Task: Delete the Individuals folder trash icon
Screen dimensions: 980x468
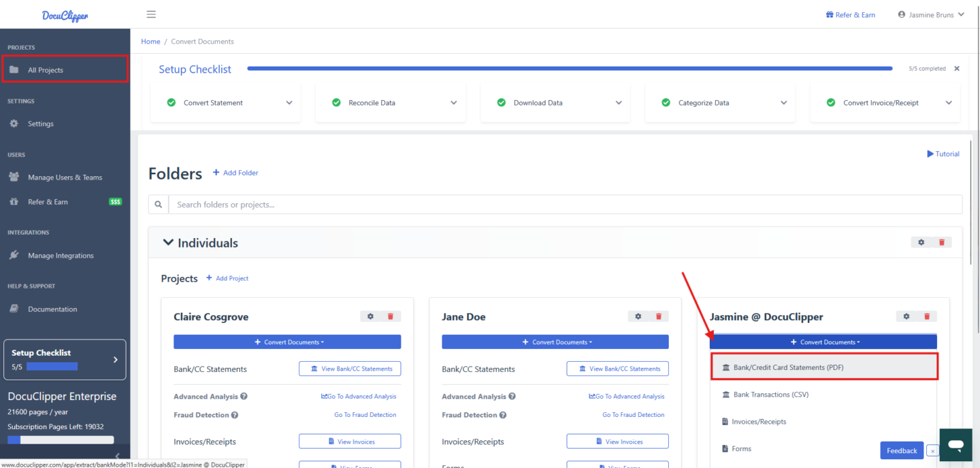Action: (942, 242)
